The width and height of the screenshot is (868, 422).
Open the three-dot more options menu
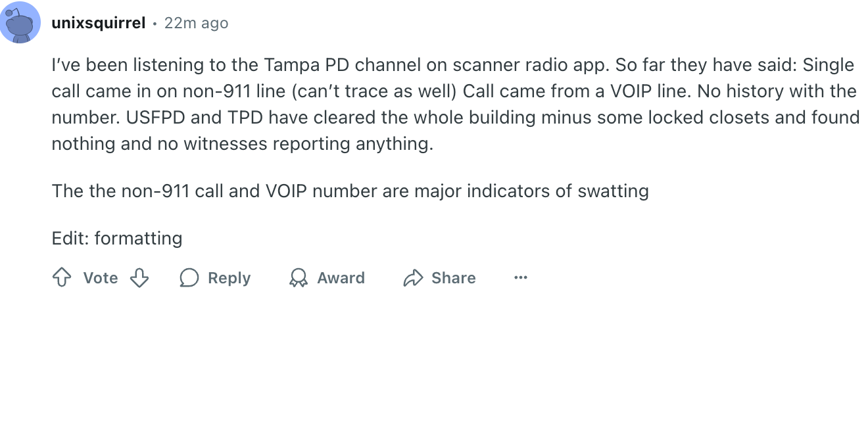tap(521, 278)
